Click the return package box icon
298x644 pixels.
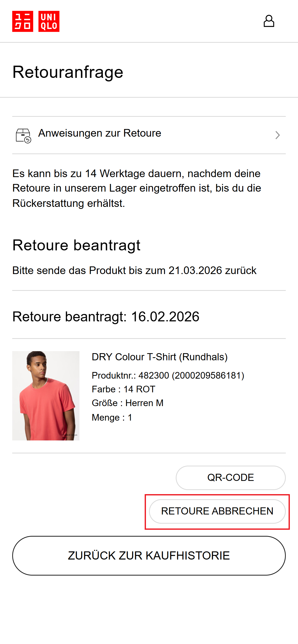[x=23, y=135]
